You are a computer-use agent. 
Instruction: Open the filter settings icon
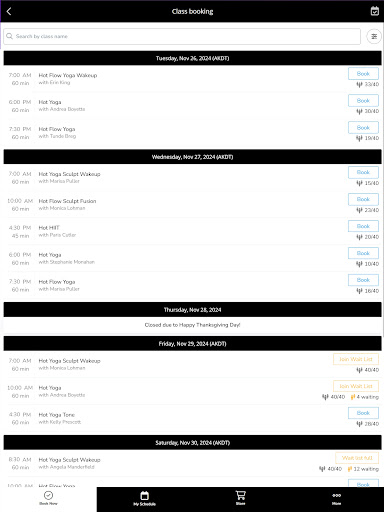(x=374, y=36)
